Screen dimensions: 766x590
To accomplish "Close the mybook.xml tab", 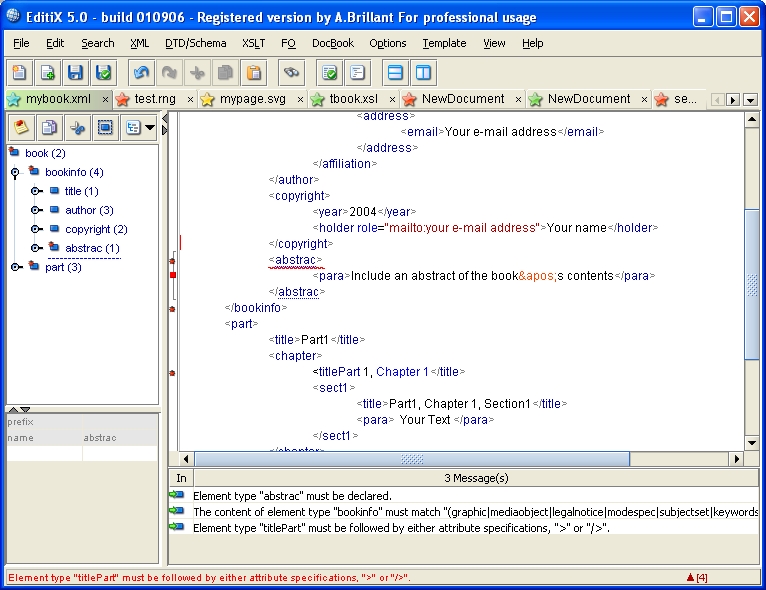I will (x=105, y=99).
